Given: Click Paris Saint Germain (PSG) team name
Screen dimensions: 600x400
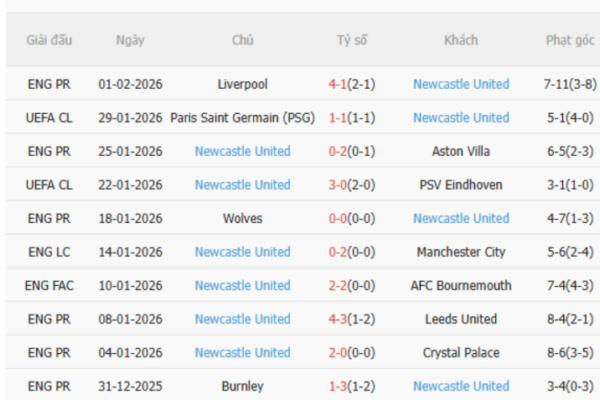Looking at the screenshot, I should (x=242, y=118).
